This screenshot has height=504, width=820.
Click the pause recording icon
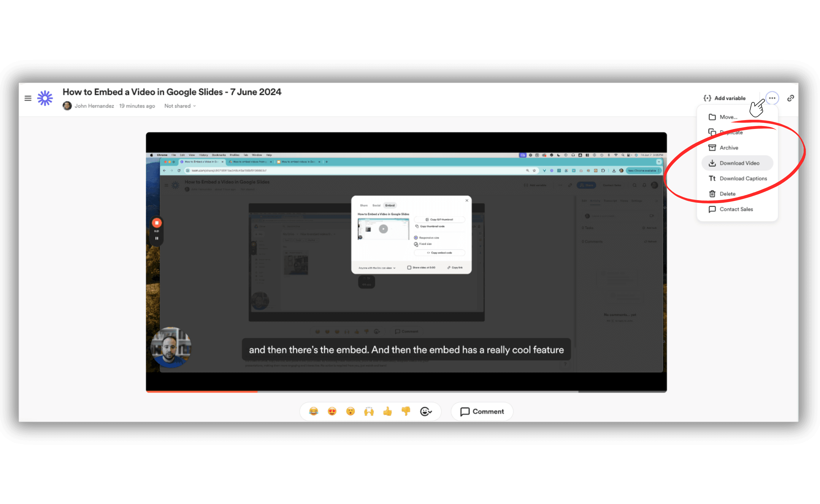tap(156, 238)
